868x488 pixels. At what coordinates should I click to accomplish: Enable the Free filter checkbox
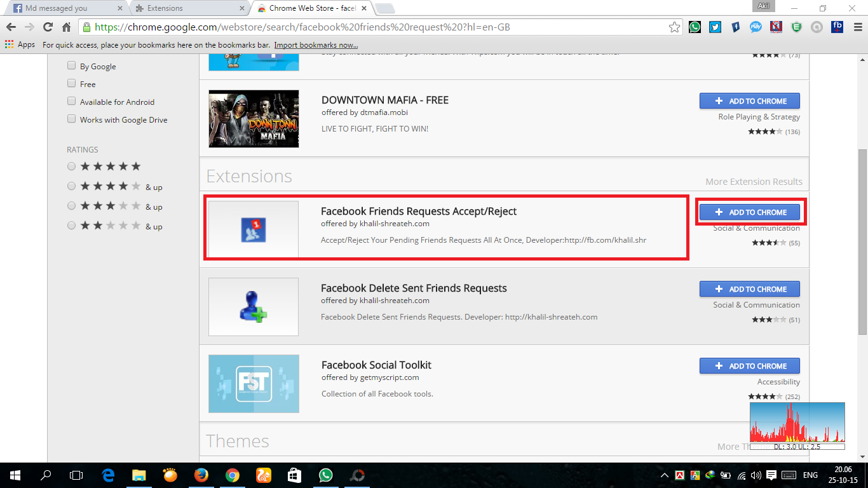pyautogui.click(x=72, y=84)
